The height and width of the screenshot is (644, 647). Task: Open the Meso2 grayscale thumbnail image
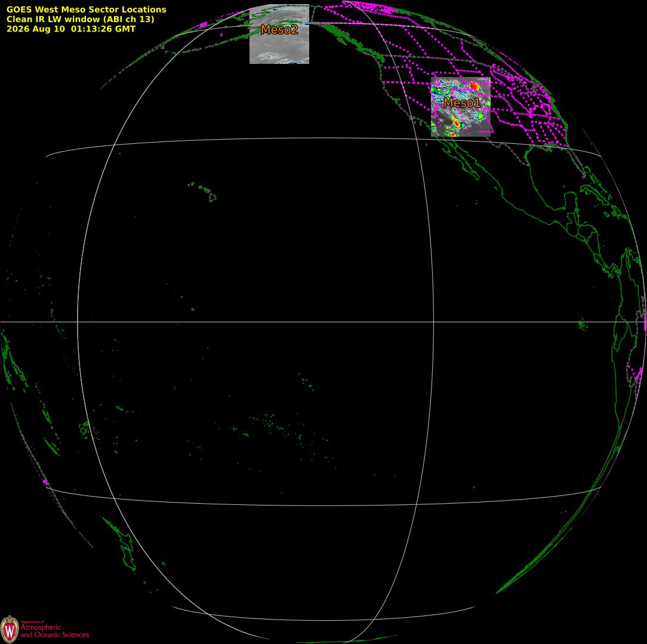click(279, 34)
